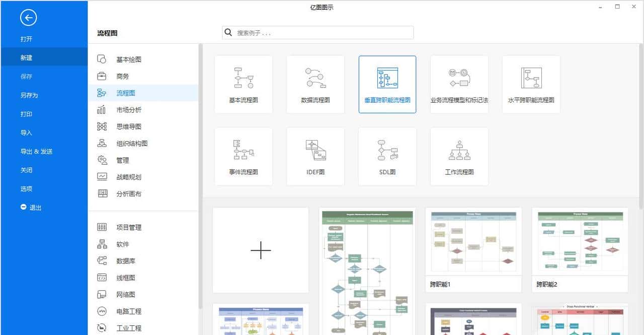Click the 搜索例子 search field
The width and height of the screenshot is (644, 335).
click(317, 32)
